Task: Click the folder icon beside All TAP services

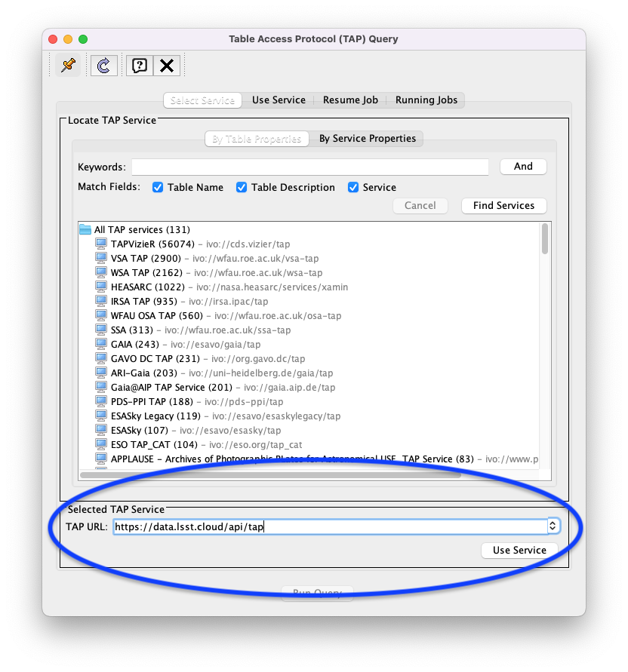Action: tap(85, 229)
